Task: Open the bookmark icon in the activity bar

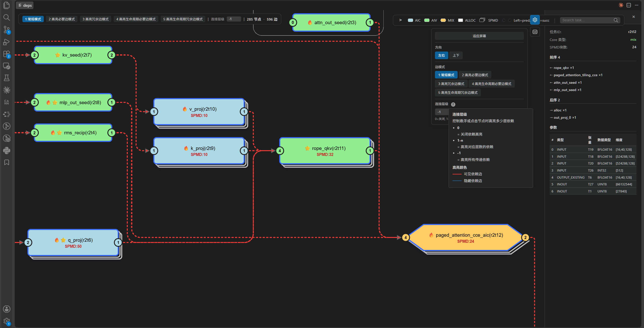Action: 7,162
